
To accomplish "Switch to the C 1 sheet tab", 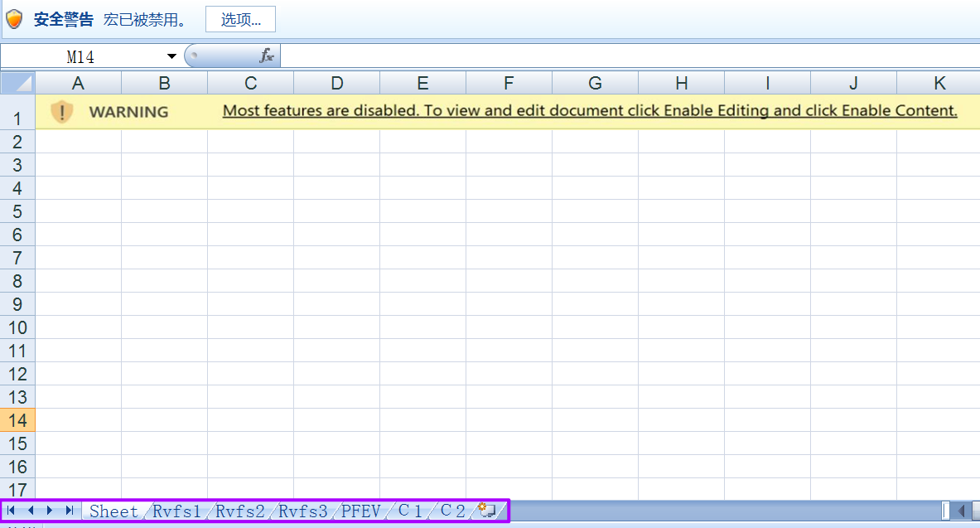I will tap(410, 511).
